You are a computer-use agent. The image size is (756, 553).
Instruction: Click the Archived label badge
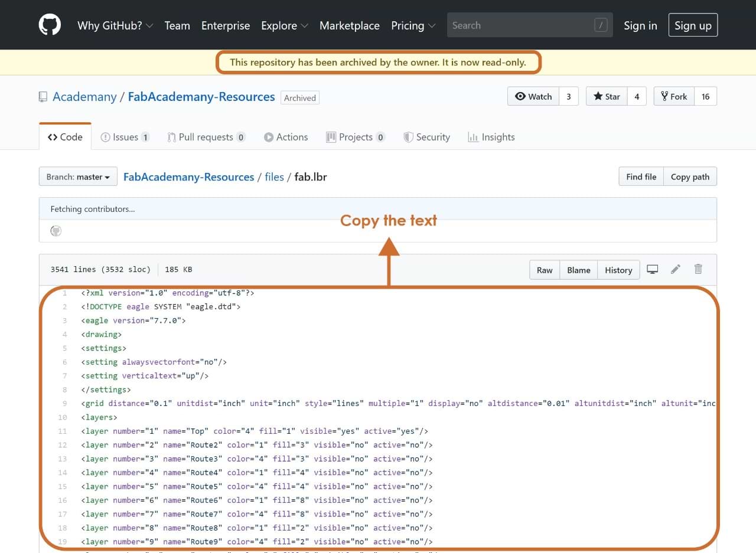pyautogui.click(x=300, y=97)
